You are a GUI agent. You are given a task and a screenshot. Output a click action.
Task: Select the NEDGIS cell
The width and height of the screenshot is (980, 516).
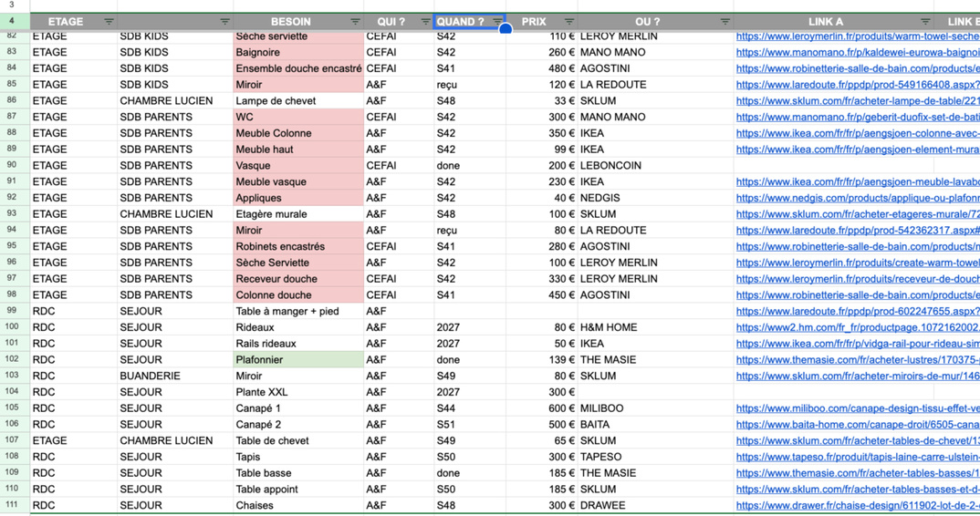click(656, 198)
